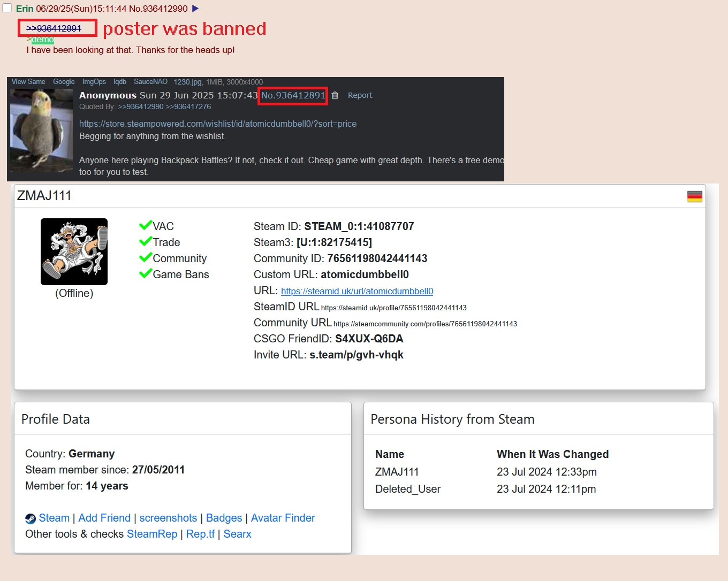
Task: Click the (Offline) status text
Action: coord(74,293)
